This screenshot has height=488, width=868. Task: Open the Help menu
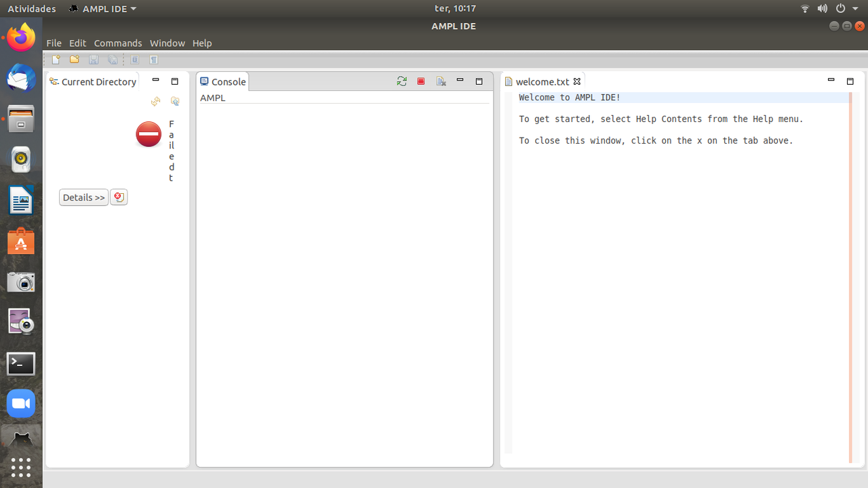coord(202,43)
